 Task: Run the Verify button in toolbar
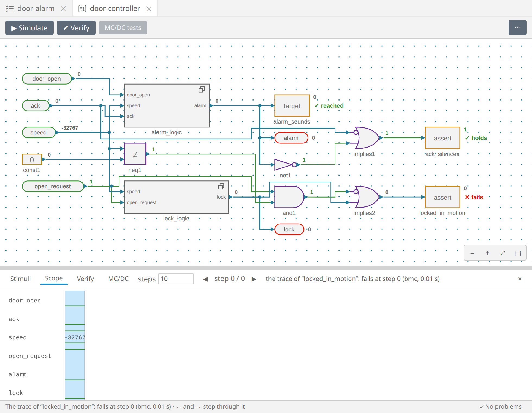coord(76,28)
